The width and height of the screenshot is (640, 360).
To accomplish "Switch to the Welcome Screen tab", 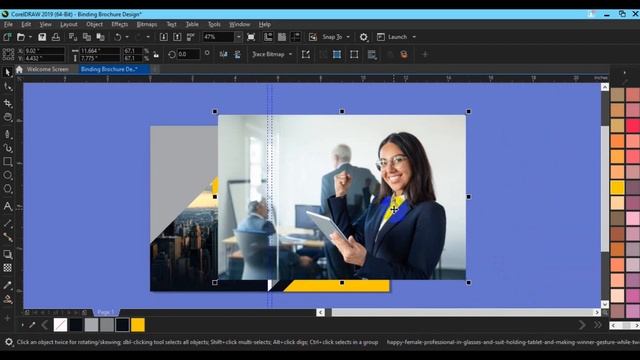I will click(47, 69).
